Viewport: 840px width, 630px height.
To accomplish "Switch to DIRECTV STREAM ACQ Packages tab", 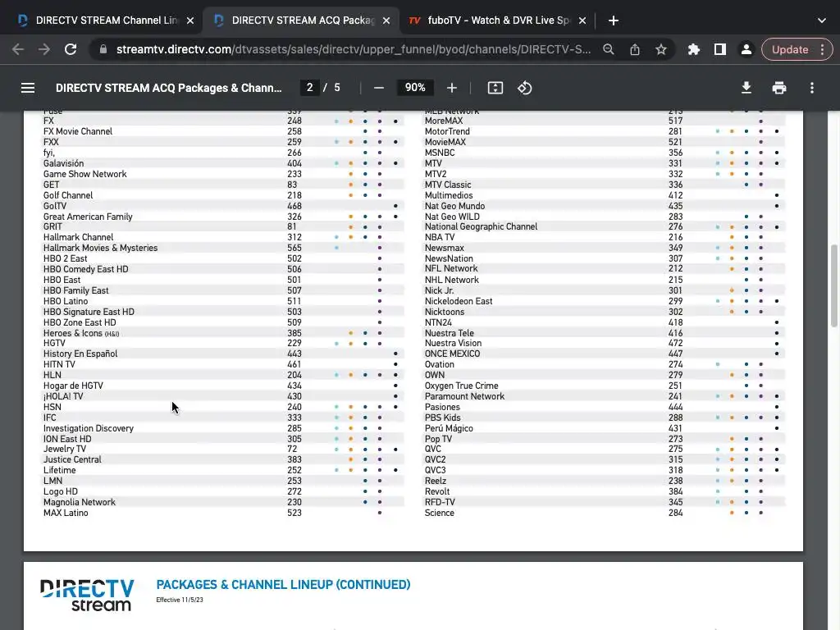I will point(302,21).
